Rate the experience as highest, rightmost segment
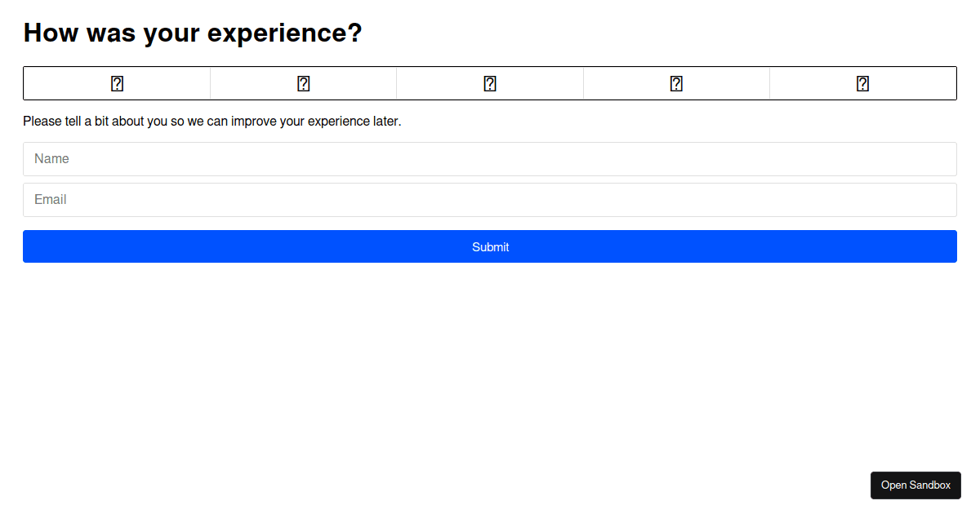The image size is (980, 514). pyautogui.click(x=863, y=83)
